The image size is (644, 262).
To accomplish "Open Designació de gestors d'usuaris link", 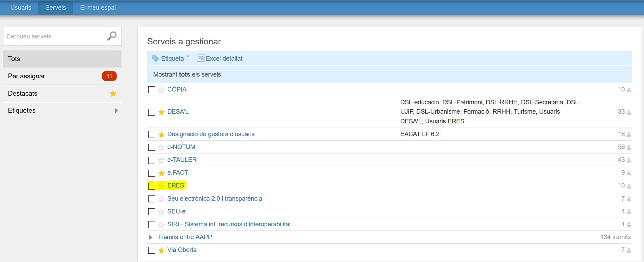I will (x=211, y=134).
